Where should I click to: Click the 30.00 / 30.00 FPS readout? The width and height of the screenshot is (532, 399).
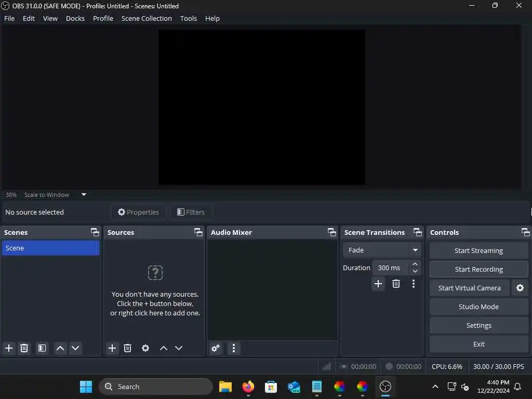(x=498, y=367)
